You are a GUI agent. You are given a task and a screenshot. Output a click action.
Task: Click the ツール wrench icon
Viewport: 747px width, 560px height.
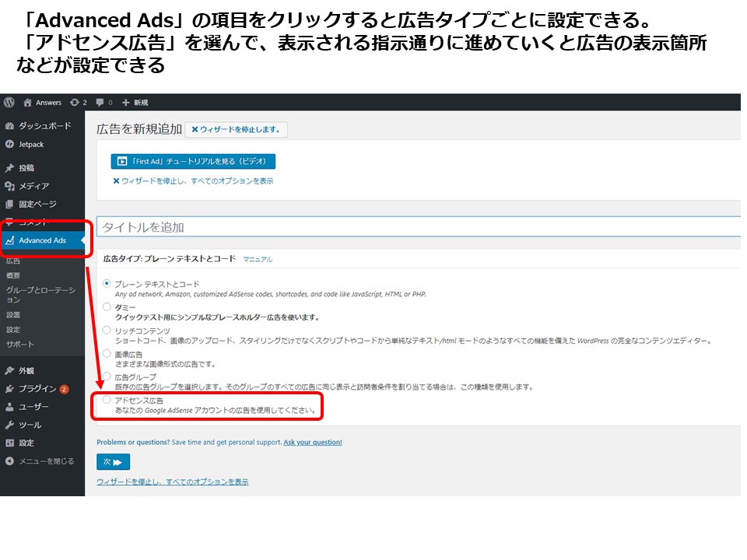9,425
